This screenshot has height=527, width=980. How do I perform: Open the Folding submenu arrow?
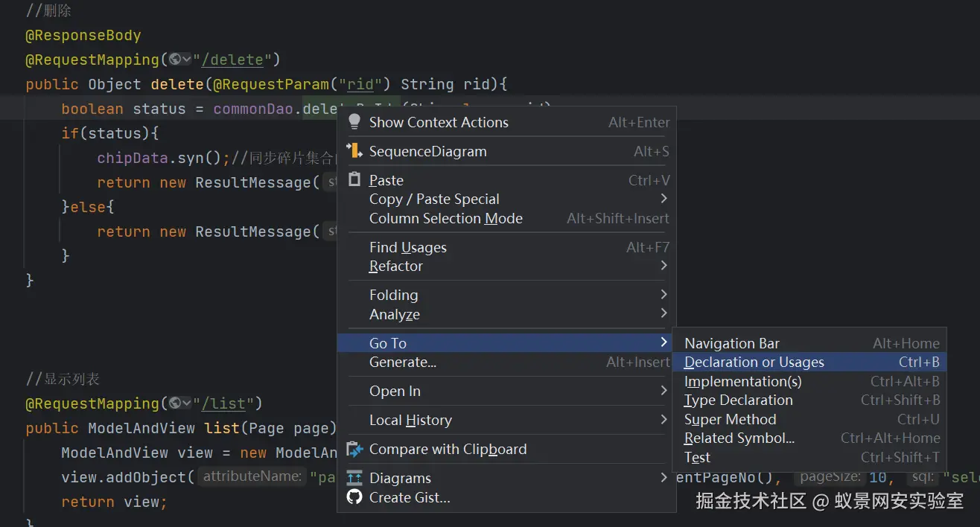point(663,295)
